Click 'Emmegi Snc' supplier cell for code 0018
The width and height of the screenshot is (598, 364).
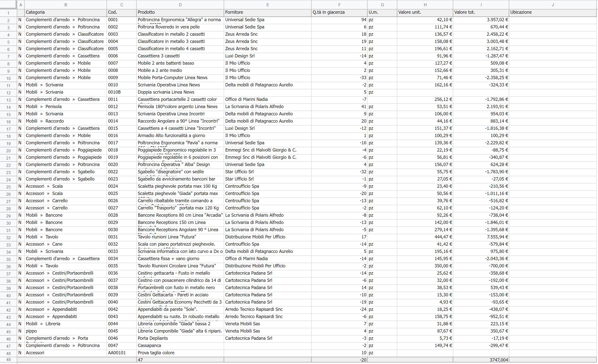268,150
